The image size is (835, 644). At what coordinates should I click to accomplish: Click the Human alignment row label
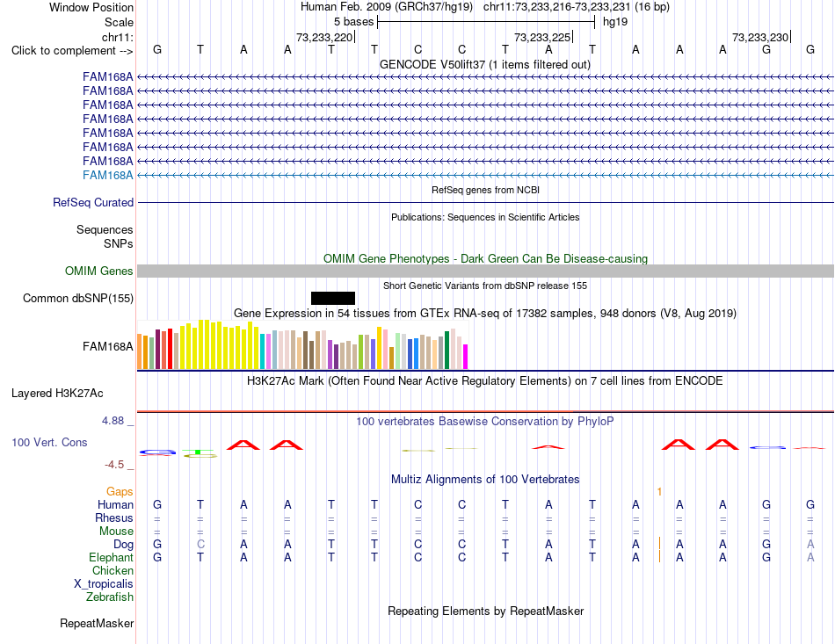coord(115,504)
